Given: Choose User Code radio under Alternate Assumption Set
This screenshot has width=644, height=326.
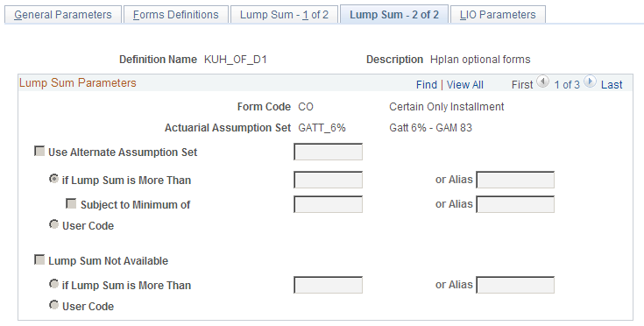Looking at the screenshot, I should point(53,224).
